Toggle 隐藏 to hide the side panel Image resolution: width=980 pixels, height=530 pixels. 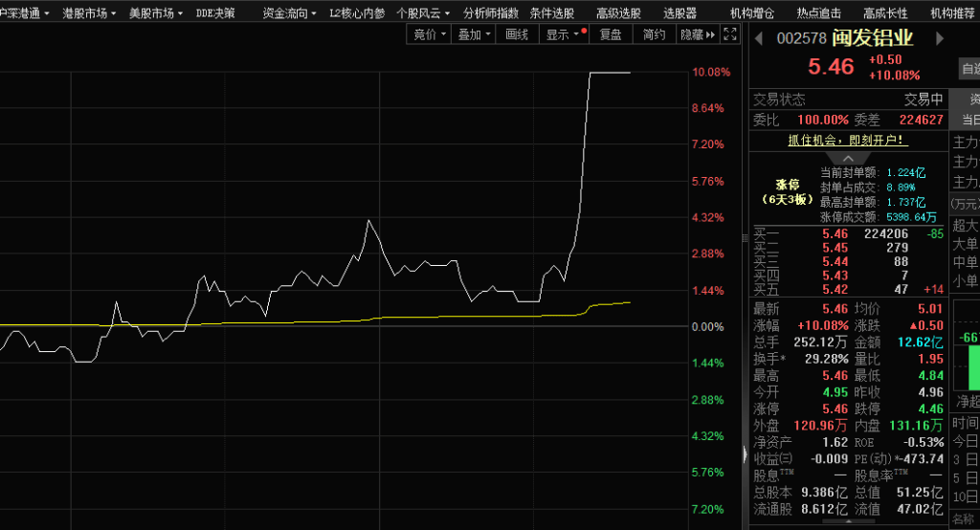[690, 34]
